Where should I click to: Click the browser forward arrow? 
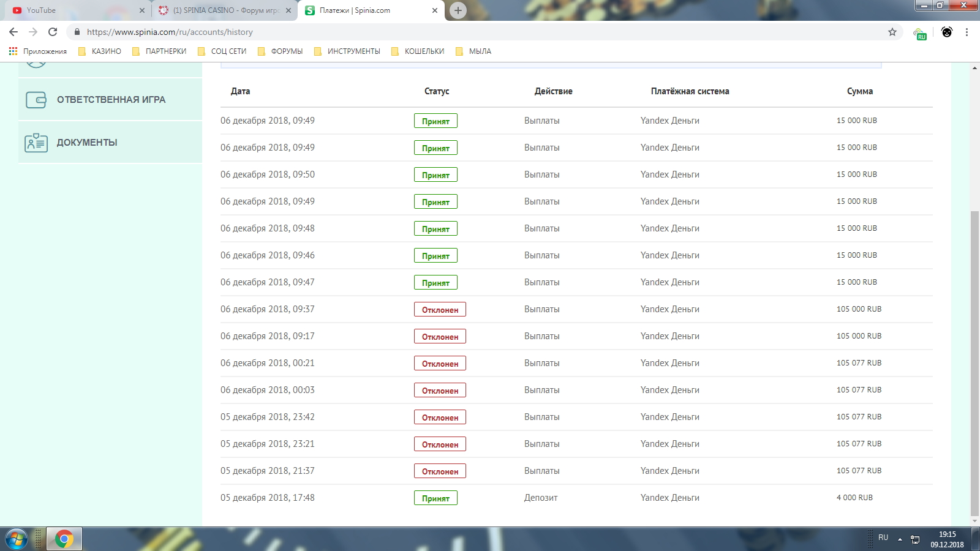(33, 32)
